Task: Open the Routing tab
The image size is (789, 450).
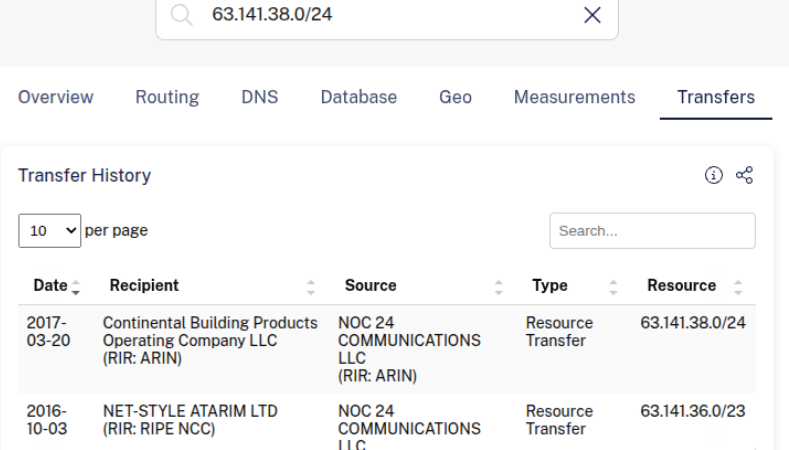Action: [167, 97]
